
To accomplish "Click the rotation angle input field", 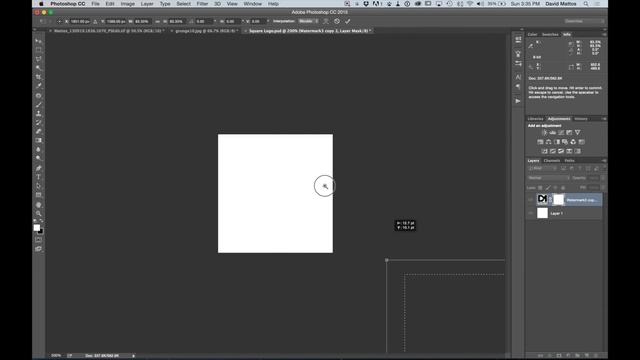I will point(203,21).
